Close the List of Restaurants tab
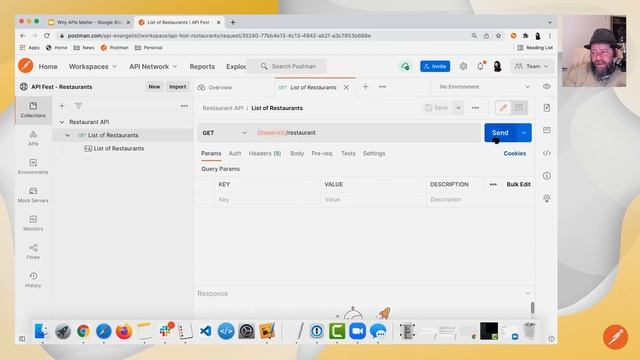The width and height of the screenshot is (640, 360). (346, 87)
